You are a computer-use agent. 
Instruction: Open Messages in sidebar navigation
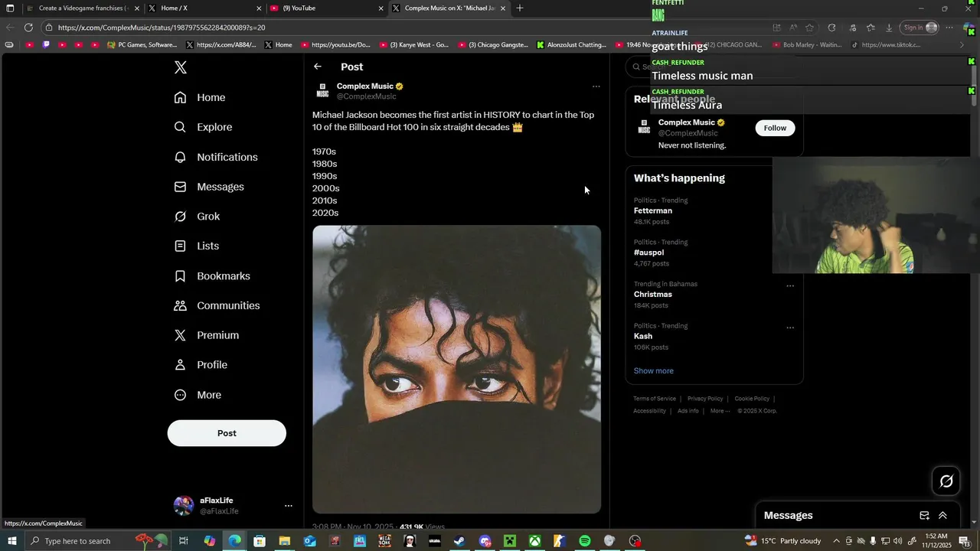click(209, 187)
